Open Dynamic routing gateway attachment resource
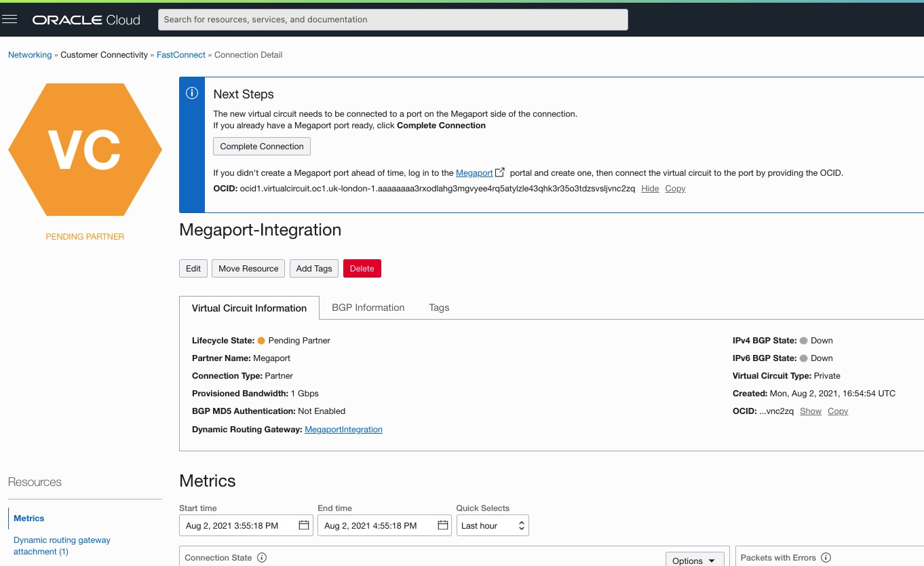924x566 pixels. point(62,546)
